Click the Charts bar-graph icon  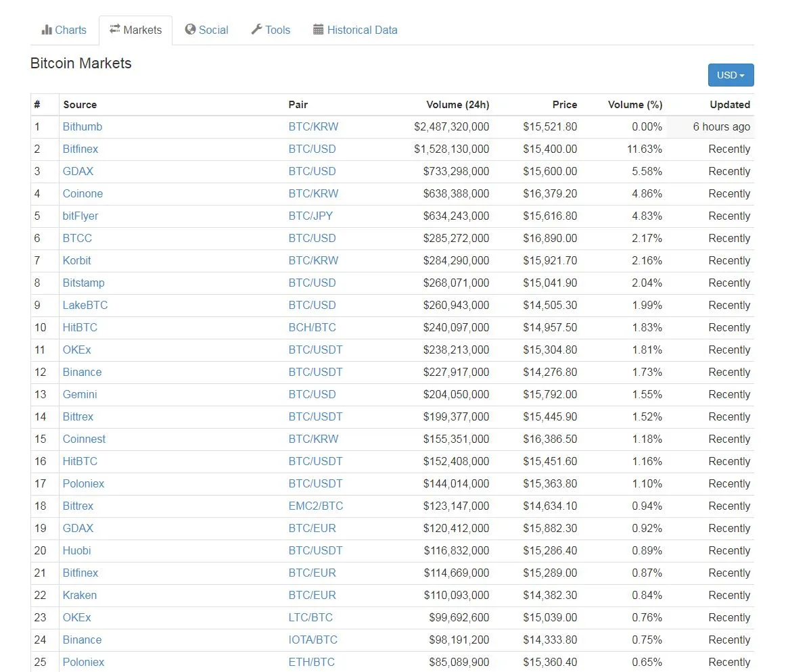click(47, 30)
